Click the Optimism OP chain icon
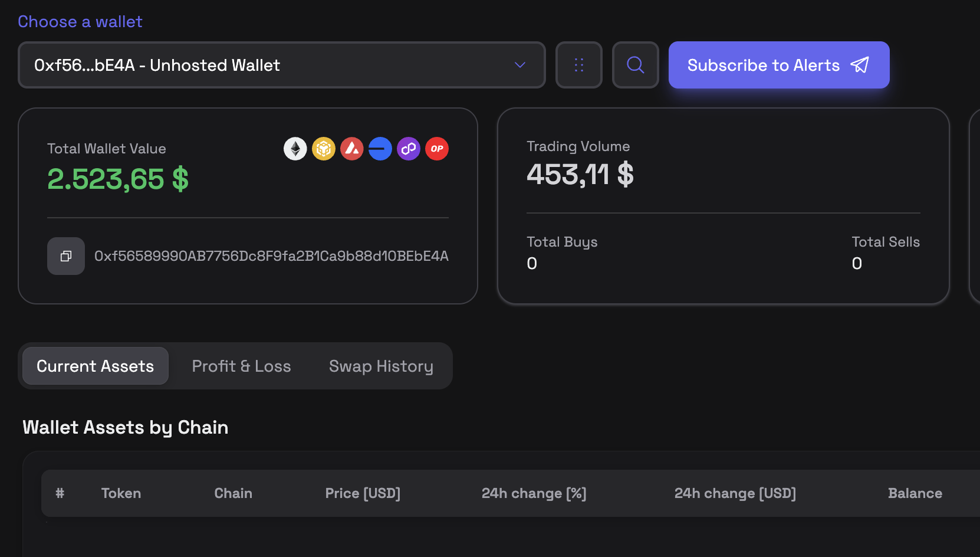 click(437, 149)
